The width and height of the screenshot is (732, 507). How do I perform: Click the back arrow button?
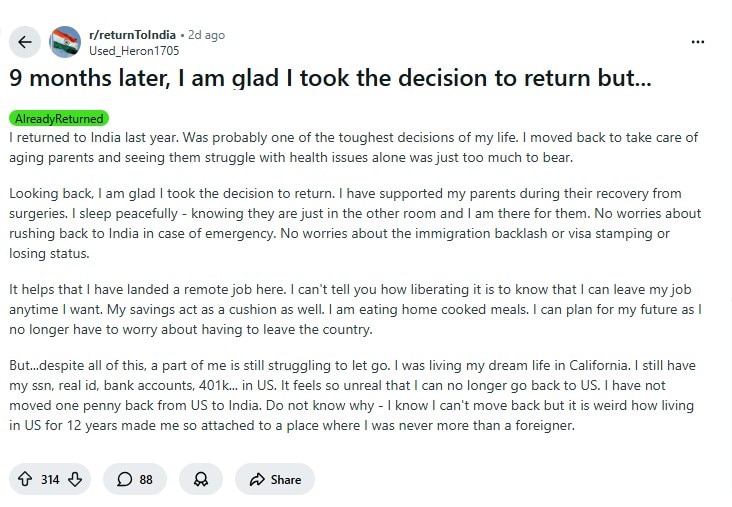tap(25, 42)
